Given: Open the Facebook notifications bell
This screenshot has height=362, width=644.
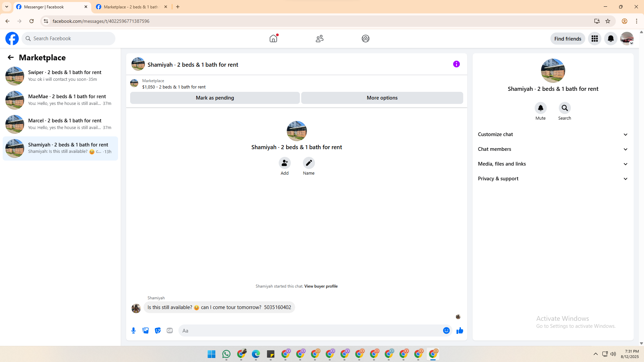Looking at the screenshot, I should pyautogui.click(x=610, y=39).
